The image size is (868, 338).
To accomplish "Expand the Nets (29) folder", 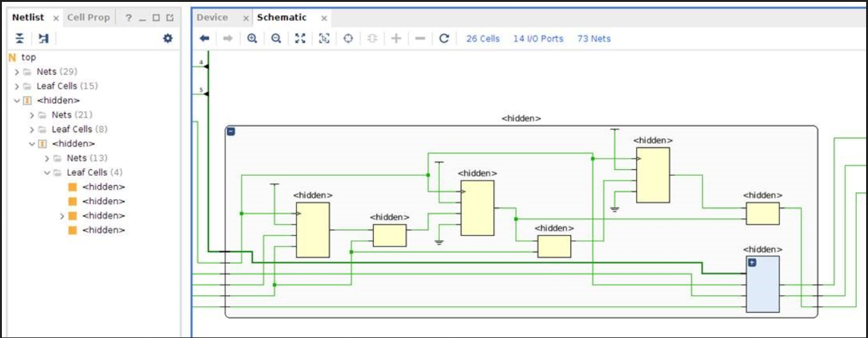I will coord(17,72).
